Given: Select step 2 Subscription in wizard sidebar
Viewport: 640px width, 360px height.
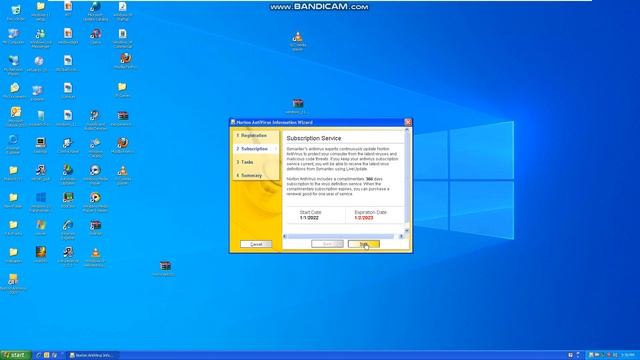Looking at the screenshot, I should (256, 149).
